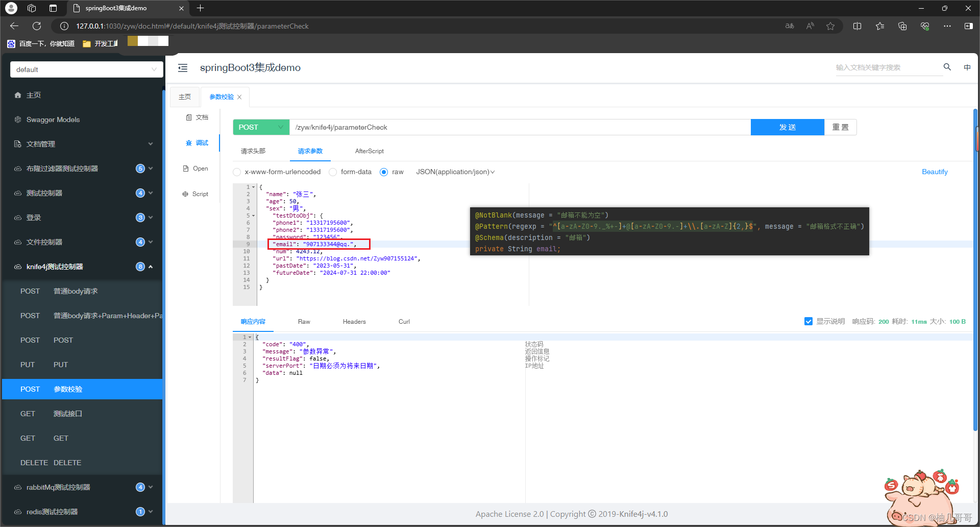Click the document keyword search field
Viewport: 980px width, 527px height.
click(x=888, y=67)
